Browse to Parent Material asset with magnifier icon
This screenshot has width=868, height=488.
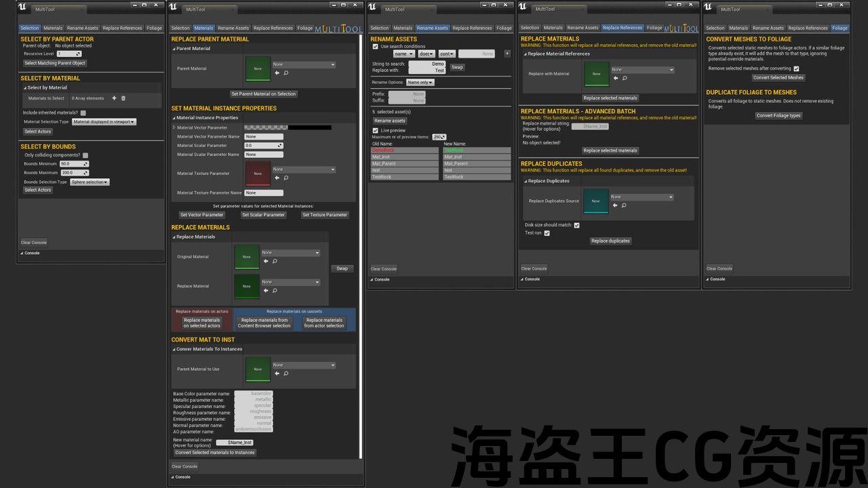click(285, 73)
